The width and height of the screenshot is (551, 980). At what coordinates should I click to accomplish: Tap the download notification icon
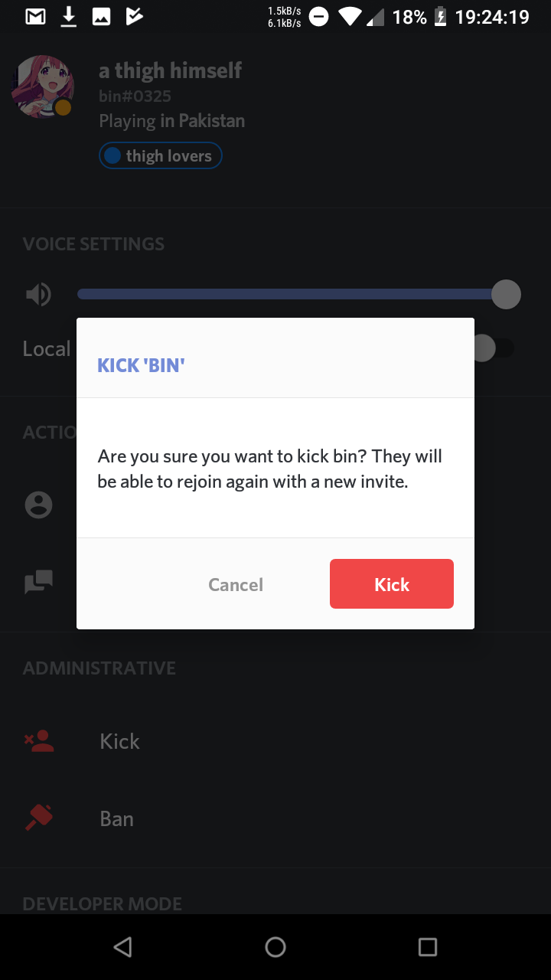click(x=69, y=17)
